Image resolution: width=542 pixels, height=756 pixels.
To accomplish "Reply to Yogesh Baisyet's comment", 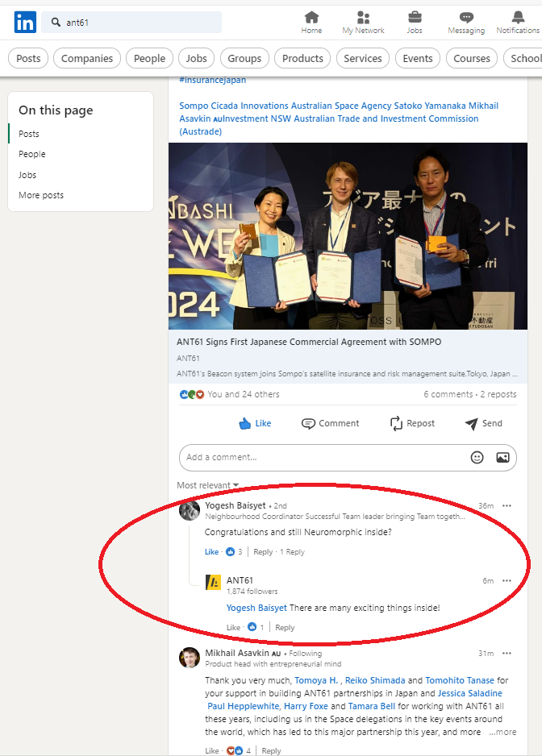I will (x=263, y=551).
